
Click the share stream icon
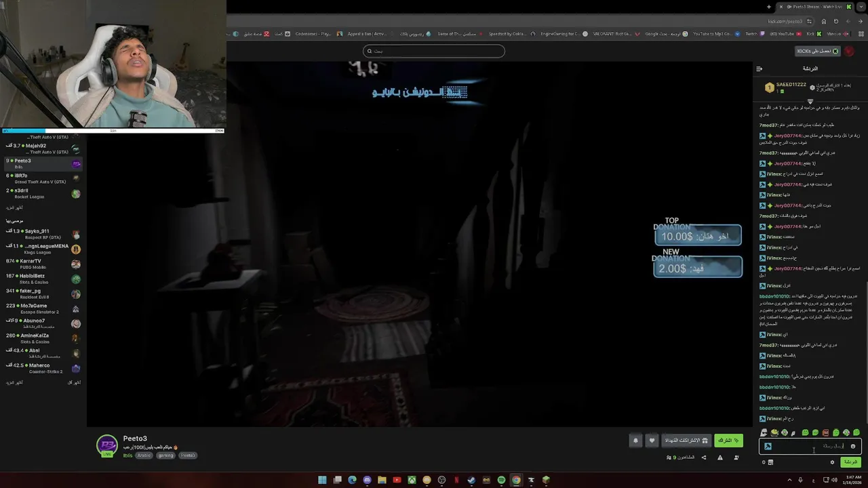pos(703,457)
